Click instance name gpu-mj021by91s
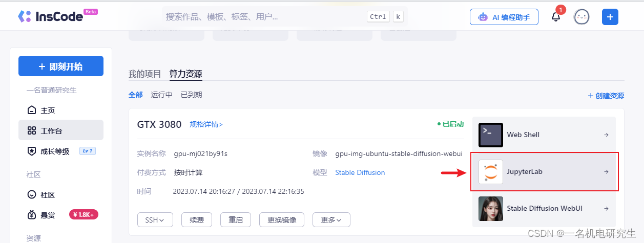Image resolution: width=644 pixels, height=243 pixels. coord(201,153)
